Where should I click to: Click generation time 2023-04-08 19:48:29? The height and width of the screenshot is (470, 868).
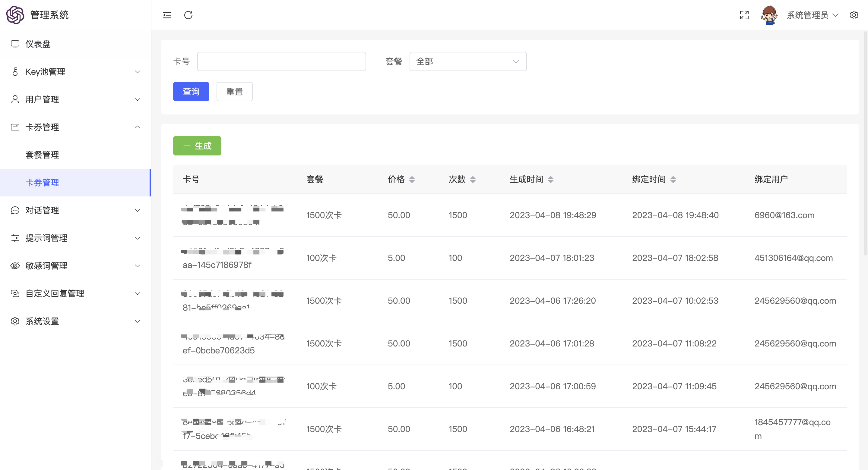pos(553,215)
